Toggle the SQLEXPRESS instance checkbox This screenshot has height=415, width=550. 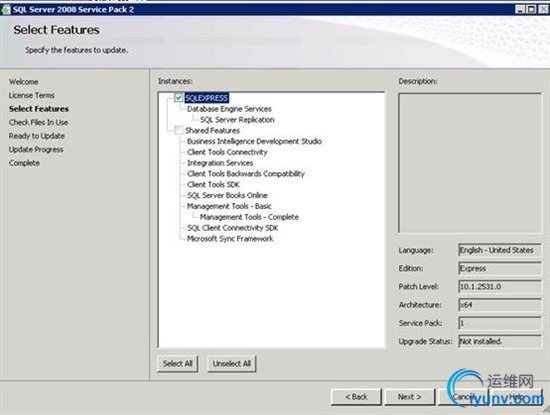(x=178, y=98)
